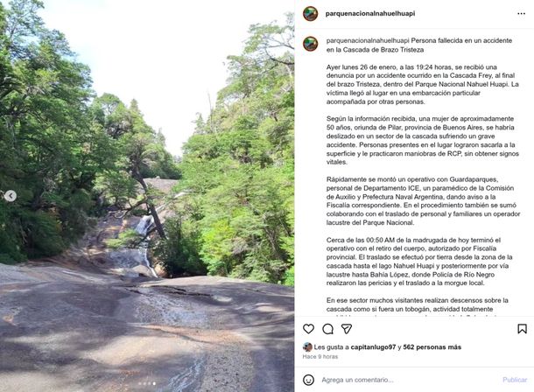This screenshot has height=392, width=534.
Task: Click inside the 'Agrega un comentario...' field
Action: pos(409,380)
